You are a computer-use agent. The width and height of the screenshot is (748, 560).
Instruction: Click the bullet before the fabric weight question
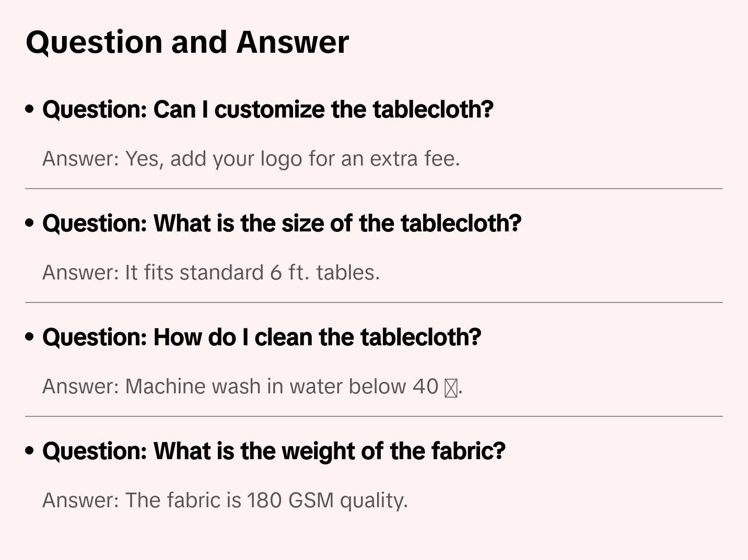30,451
